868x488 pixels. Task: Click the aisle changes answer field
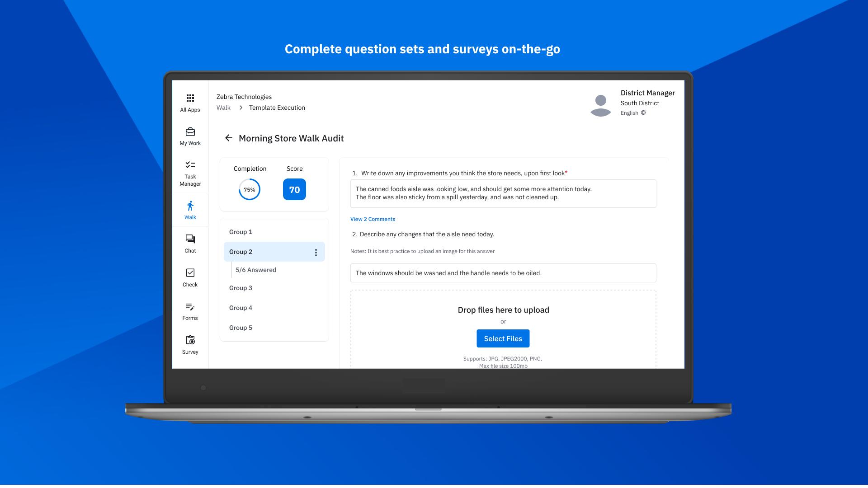pyautogui.click(x=503, y=273)
